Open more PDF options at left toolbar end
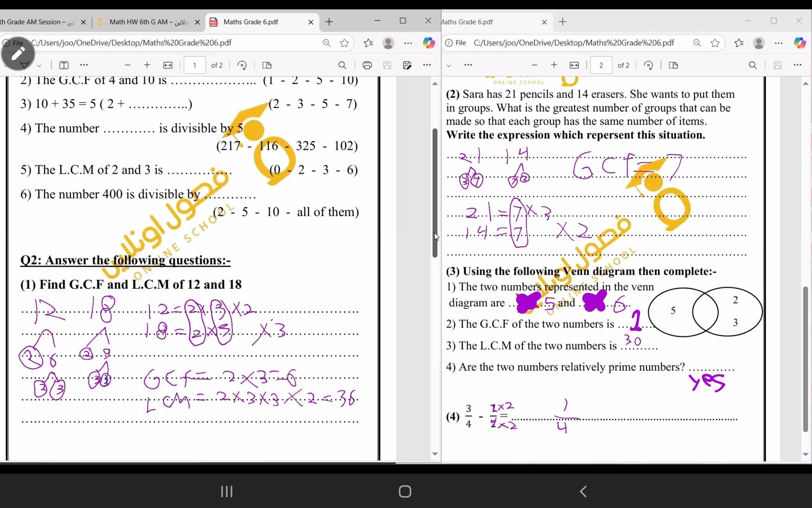The height and width of the screenshot is (508, 812). pos(427,65)
